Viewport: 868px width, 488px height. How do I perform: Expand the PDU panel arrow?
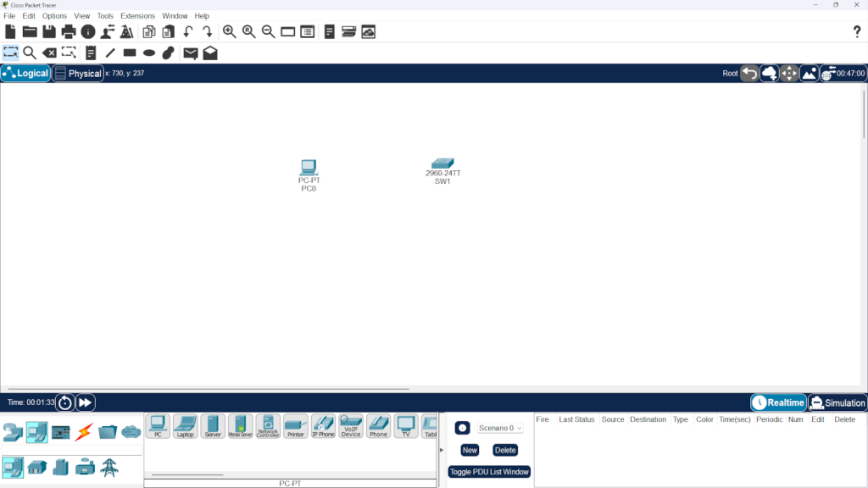coord(441,450)
